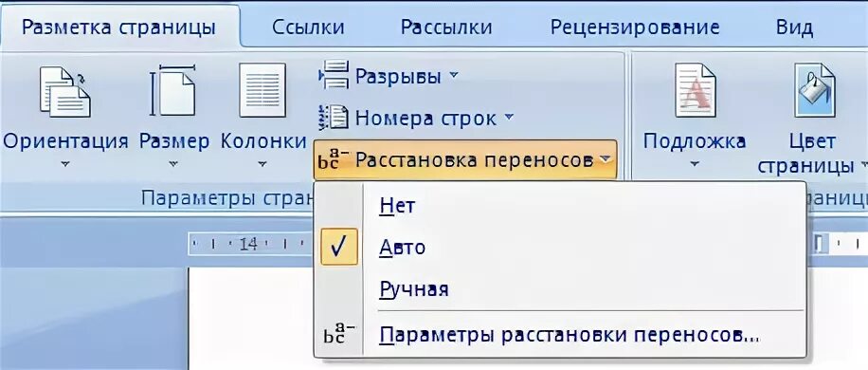Switch to the Ссылки tab
The height and width of the screenshot is (370, 868).
(x=308, y=28)
